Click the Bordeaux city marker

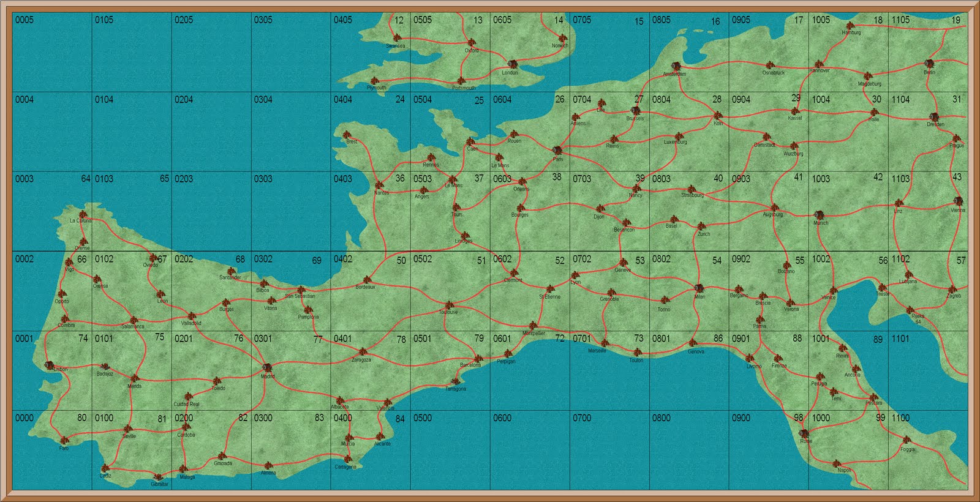point(367,280)
